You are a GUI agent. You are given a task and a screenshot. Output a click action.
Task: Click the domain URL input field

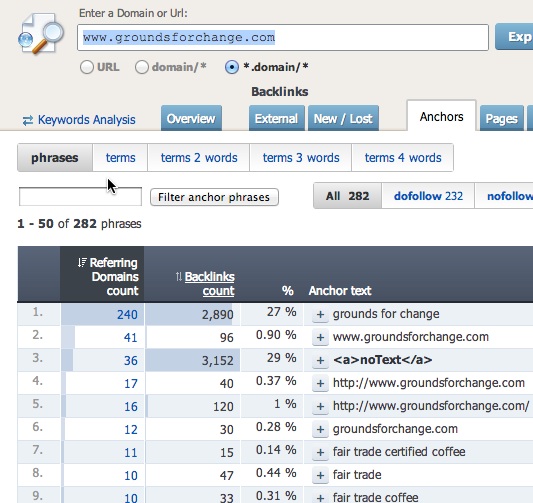click(283, 37)
